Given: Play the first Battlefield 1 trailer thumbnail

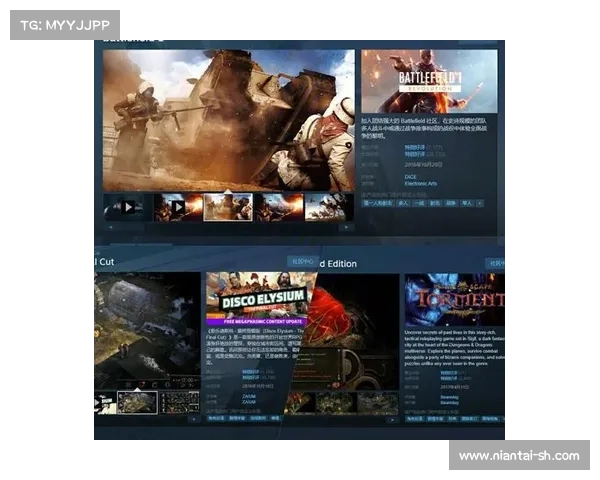Looking at the screenshot, I should pyautogui.click(x=128, y=207).
